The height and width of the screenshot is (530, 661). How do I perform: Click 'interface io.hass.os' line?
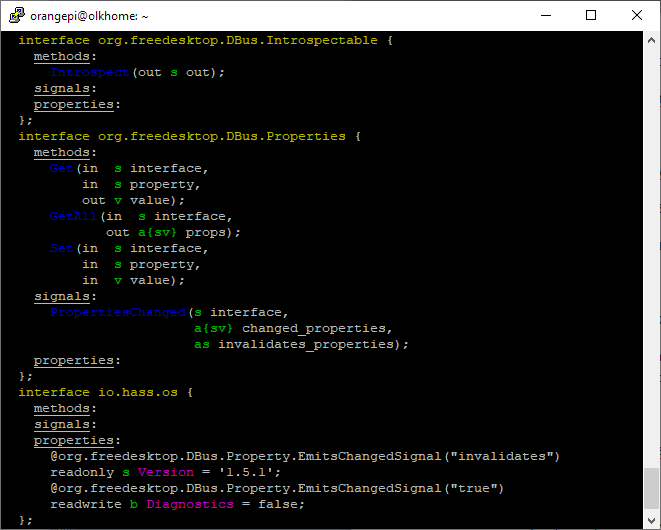point(105,393)
